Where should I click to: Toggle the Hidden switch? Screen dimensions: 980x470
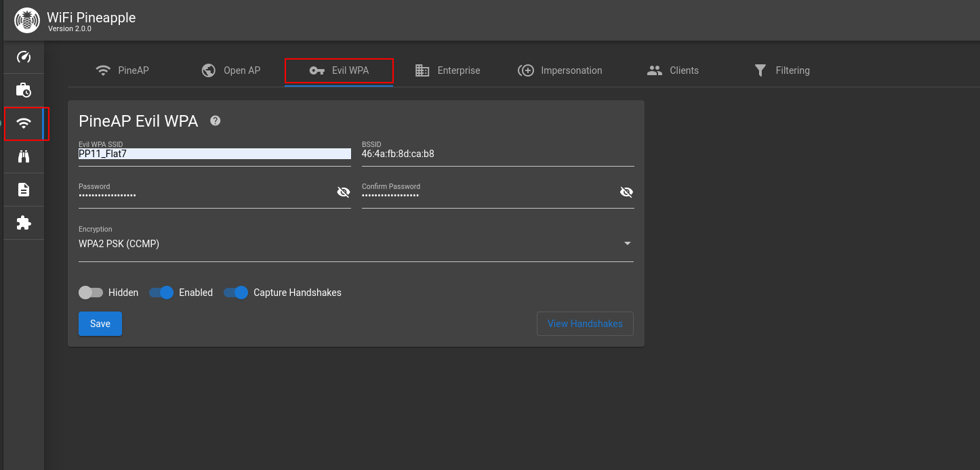(x=91, y=293)
